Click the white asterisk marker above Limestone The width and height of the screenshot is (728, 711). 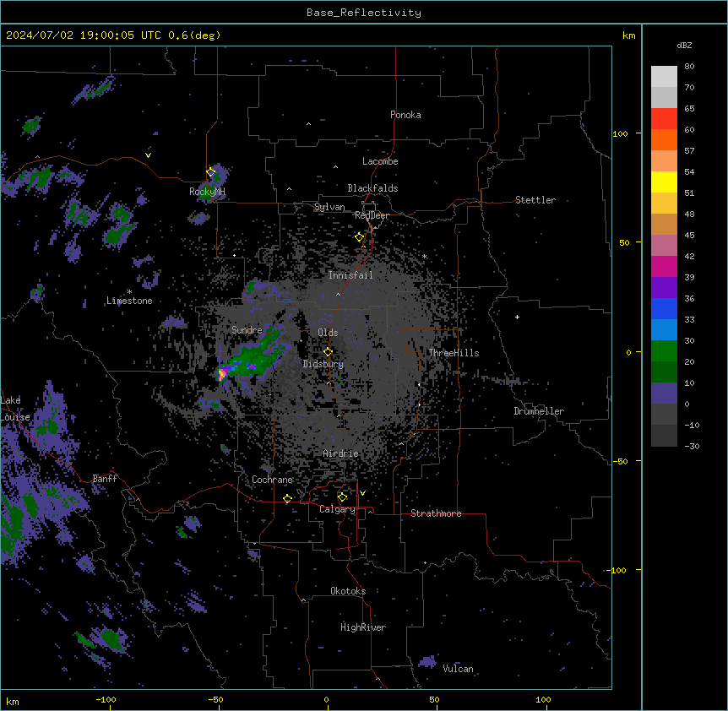(129, 292)
